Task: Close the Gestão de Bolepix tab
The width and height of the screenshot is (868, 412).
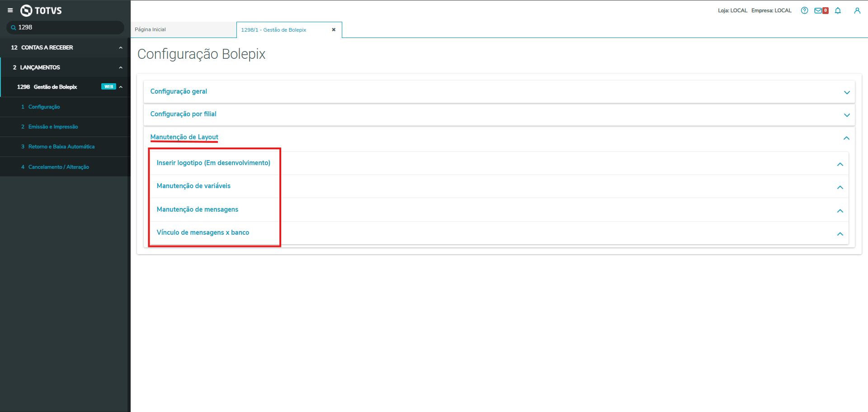Action: (334, 30)
